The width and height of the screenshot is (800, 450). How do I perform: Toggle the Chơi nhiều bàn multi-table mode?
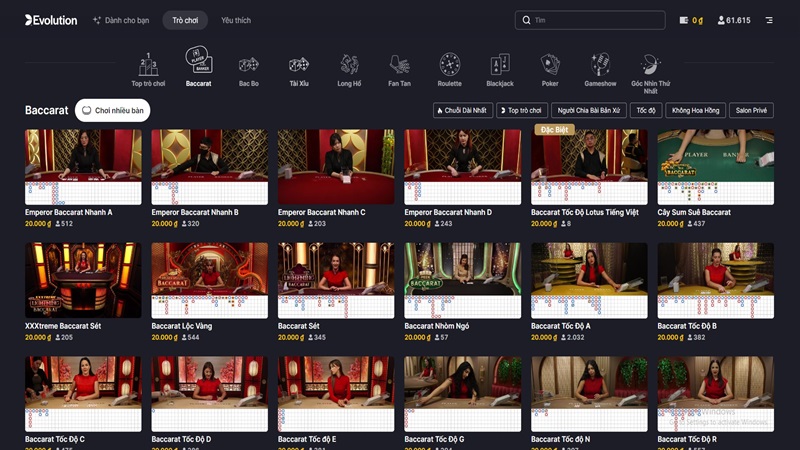(112, 110)
